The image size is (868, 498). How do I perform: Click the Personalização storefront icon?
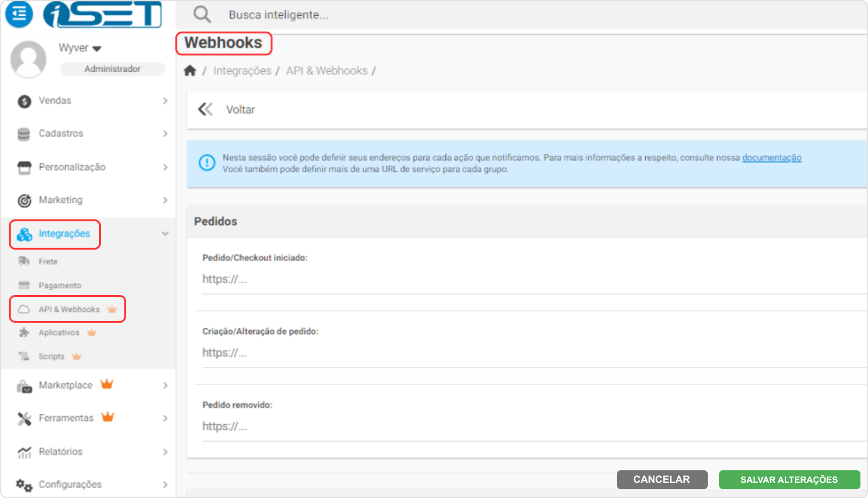tap(24, 167)
